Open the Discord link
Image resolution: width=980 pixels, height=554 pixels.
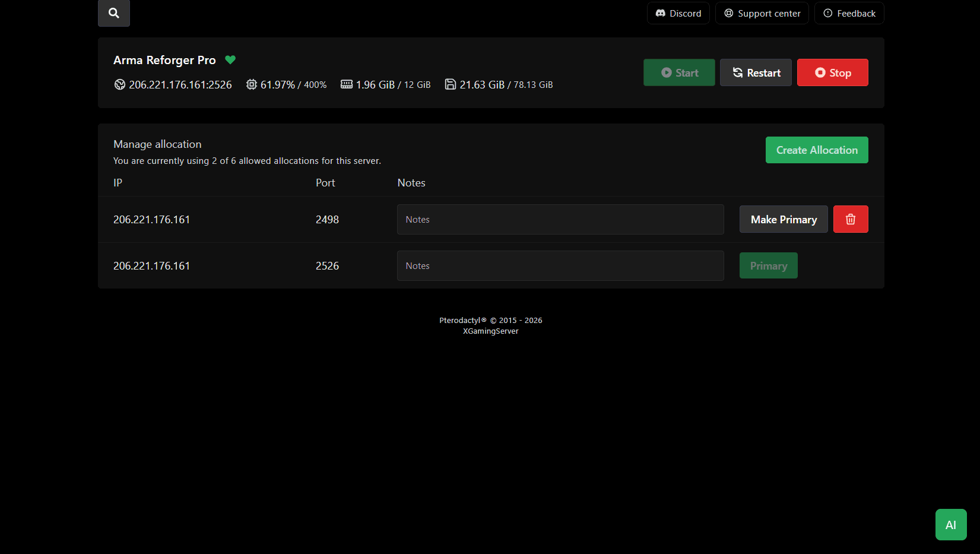tap(678, 13)
